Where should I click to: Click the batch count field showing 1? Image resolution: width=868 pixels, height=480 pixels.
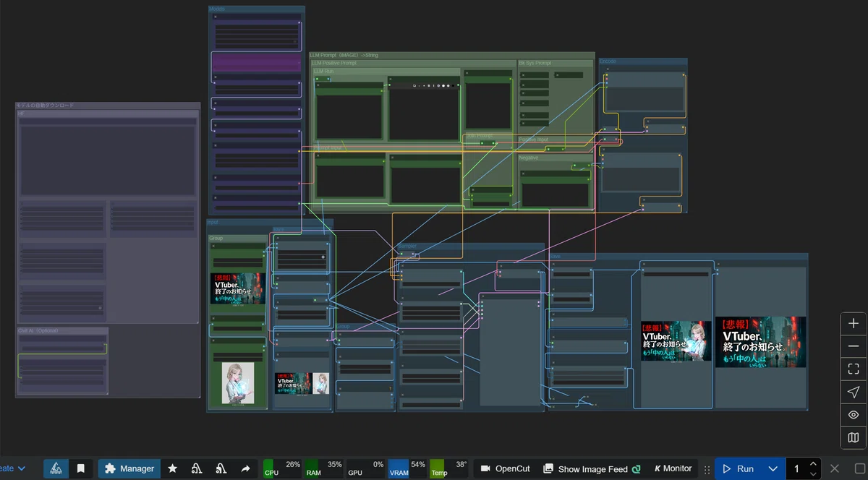[796, 468]
